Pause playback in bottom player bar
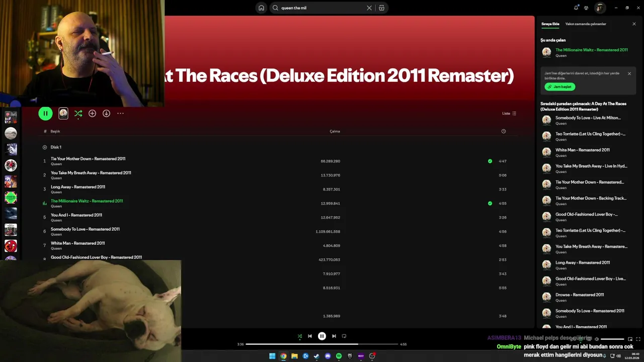Screen dimensions: 644x362 (322, 336)
